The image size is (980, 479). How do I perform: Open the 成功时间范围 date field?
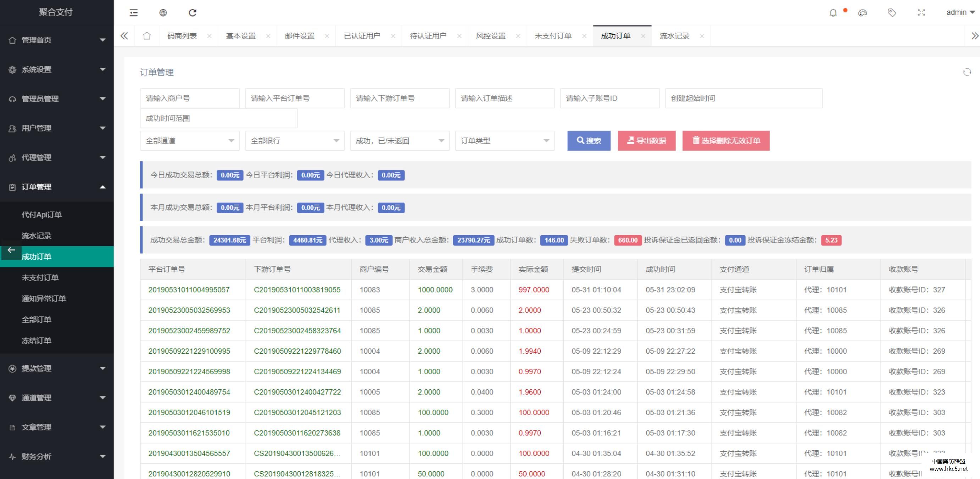tap(218, 118)
